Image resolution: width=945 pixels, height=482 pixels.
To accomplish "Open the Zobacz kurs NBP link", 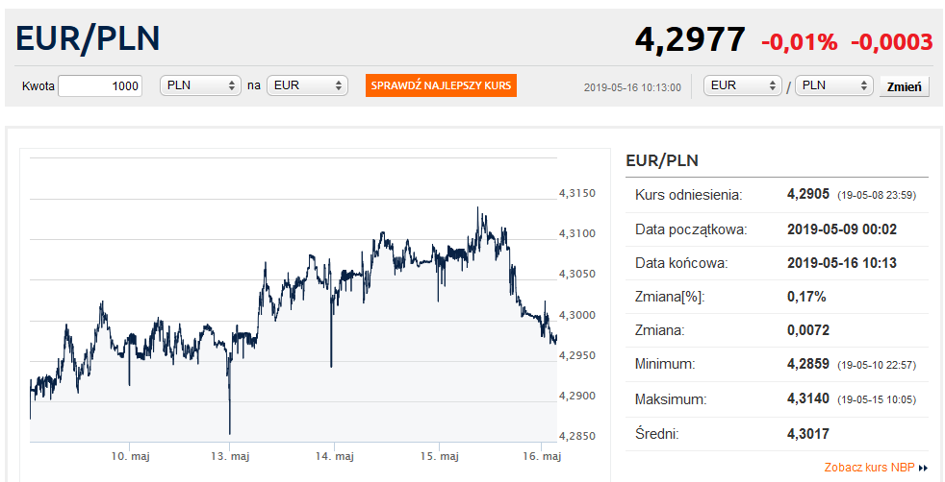I will pos(869,467).
